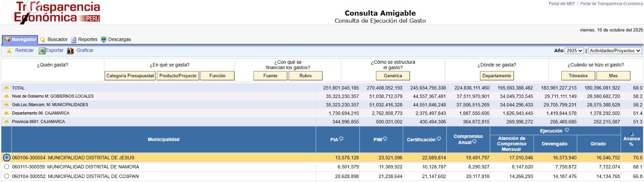Screen dimensions: 644x182
Task: Click the Reportes document icon
Action: (74, 40)
